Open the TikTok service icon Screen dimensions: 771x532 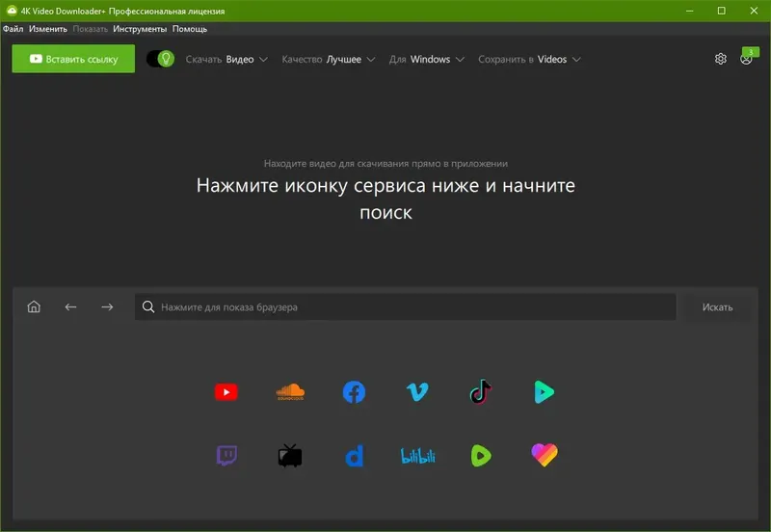(480, 391)
